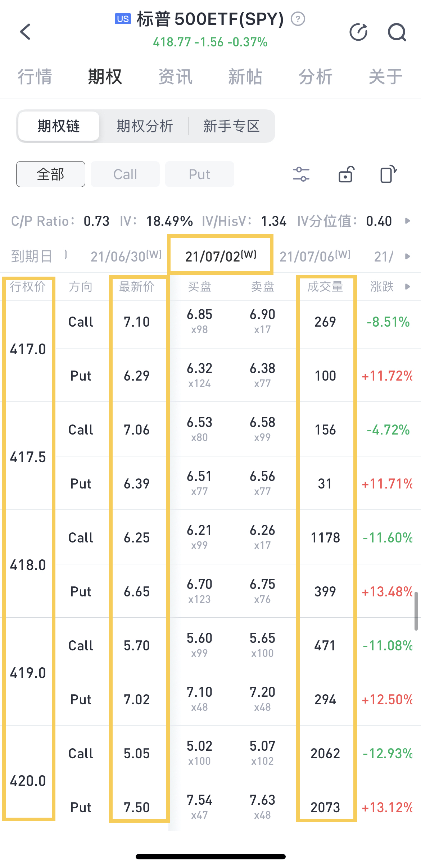Select expiration date 21/07/06
The width and height of the screenshot is (421, 868).
[315, 256]
